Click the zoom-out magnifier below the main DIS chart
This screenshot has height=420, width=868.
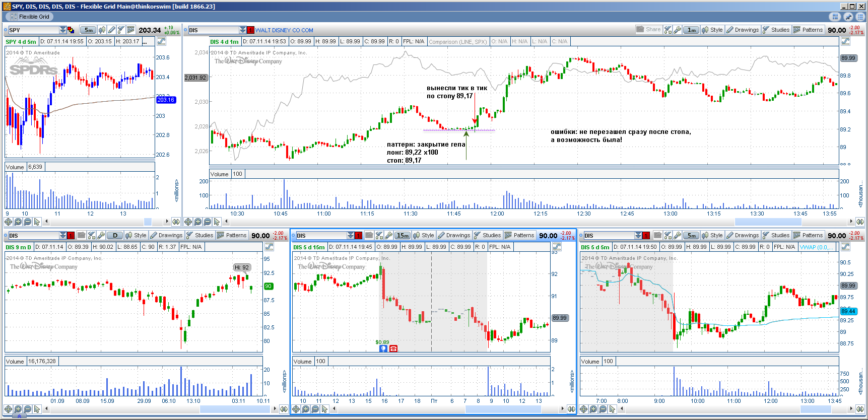[x=208, y=222]
